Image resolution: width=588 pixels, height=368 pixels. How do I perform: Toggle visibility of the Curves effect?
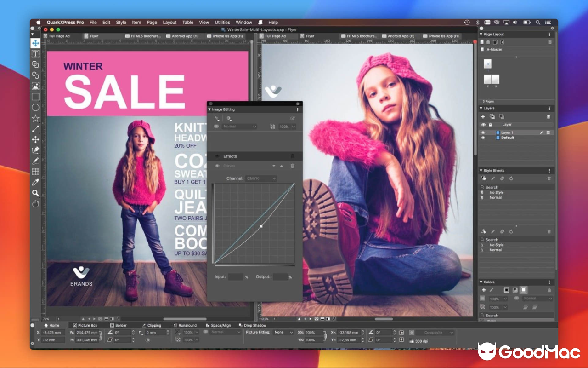point(217,166)
